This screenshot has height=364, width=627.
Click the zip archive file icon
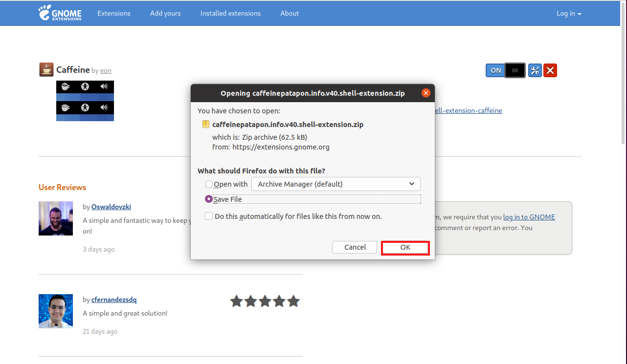[206, 124]
